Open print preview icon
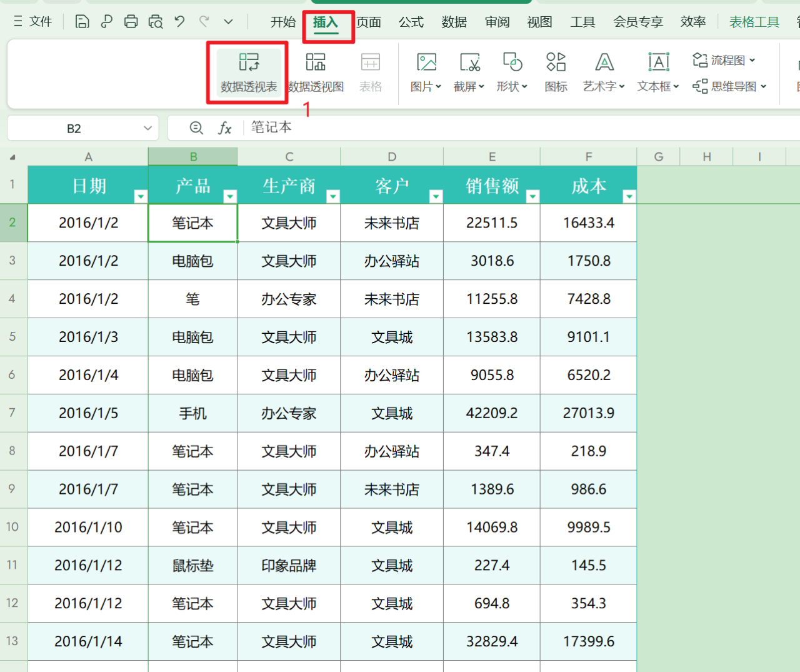 tap(156, 22)
